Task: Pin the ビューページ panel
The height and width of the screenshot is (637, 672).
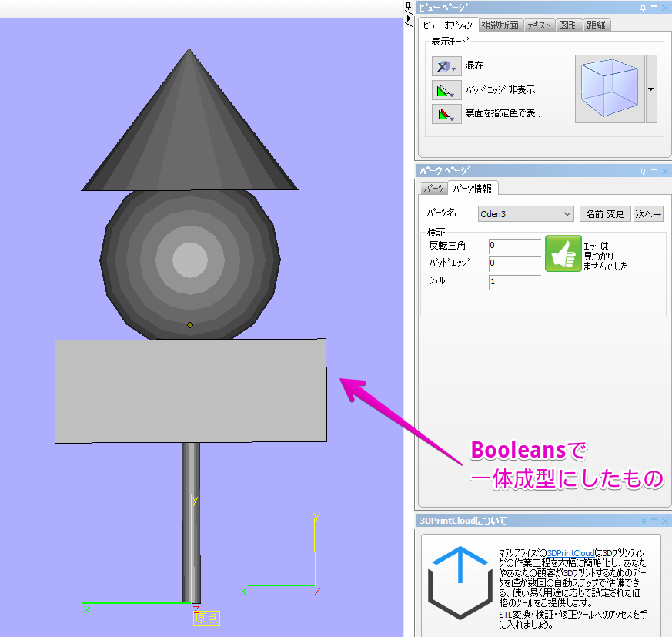Action: [x=642, y=8]
